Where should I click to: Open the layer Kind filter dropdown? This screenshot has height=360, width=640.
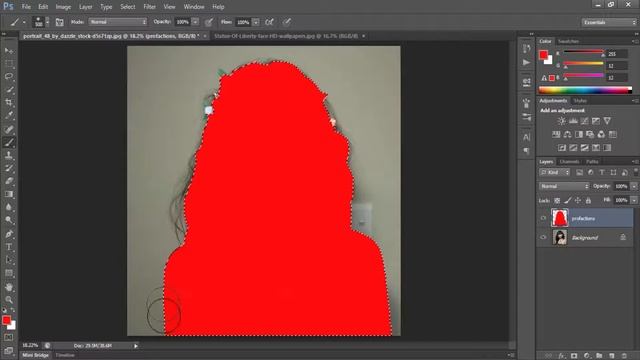pos(554,173)
